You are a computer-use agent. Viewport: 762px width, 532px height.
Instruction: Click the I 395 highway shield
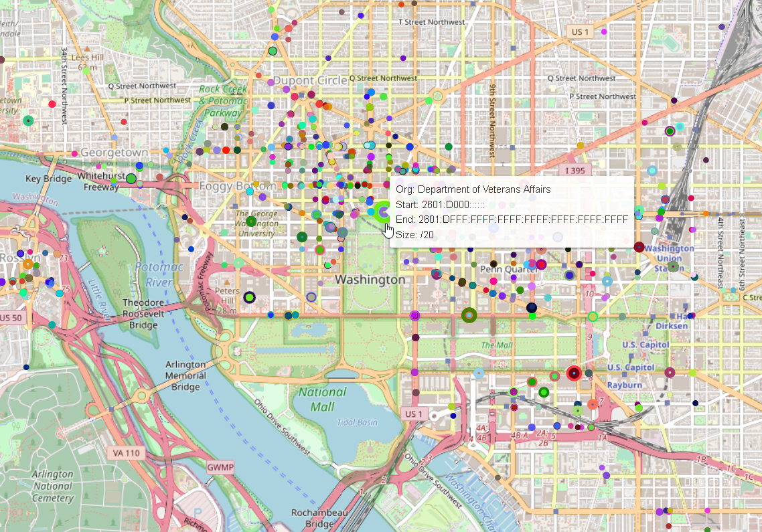pos(575,171)
